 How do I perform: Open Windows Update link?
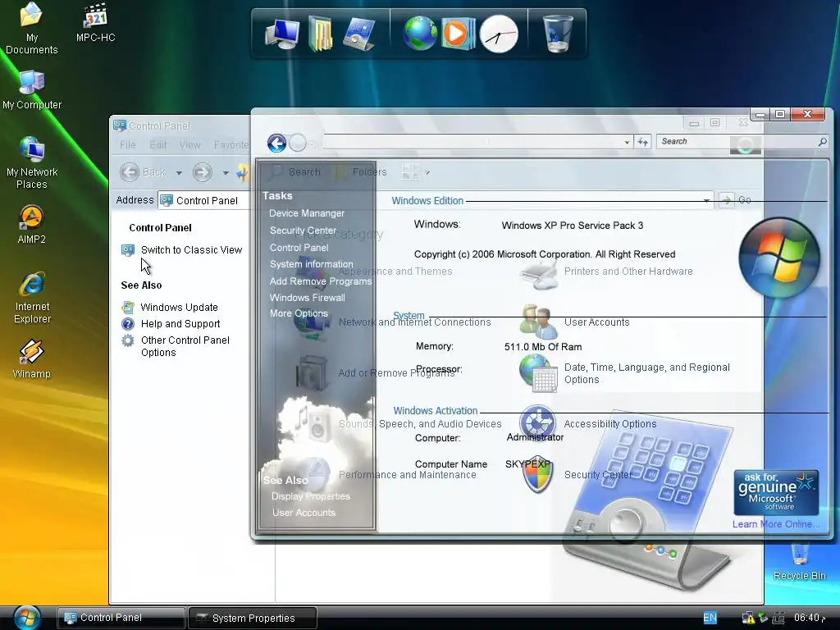179,307
